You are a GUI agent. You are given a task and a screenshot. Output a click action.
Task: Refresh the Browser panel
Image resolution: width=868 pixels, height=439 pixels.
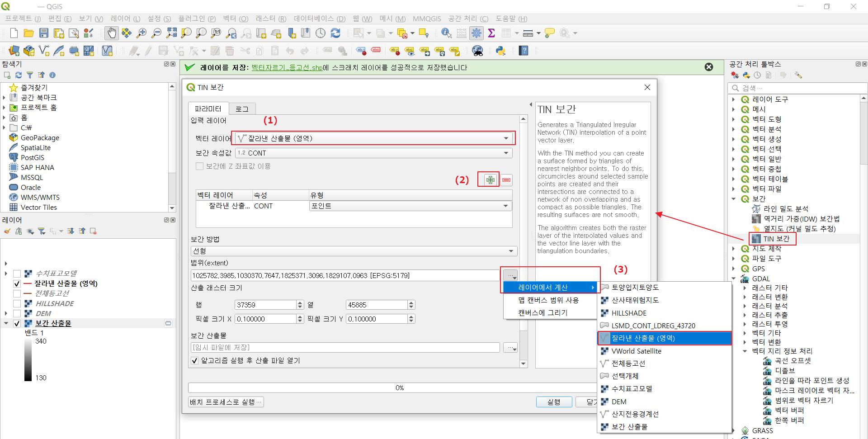pos(19,75)
